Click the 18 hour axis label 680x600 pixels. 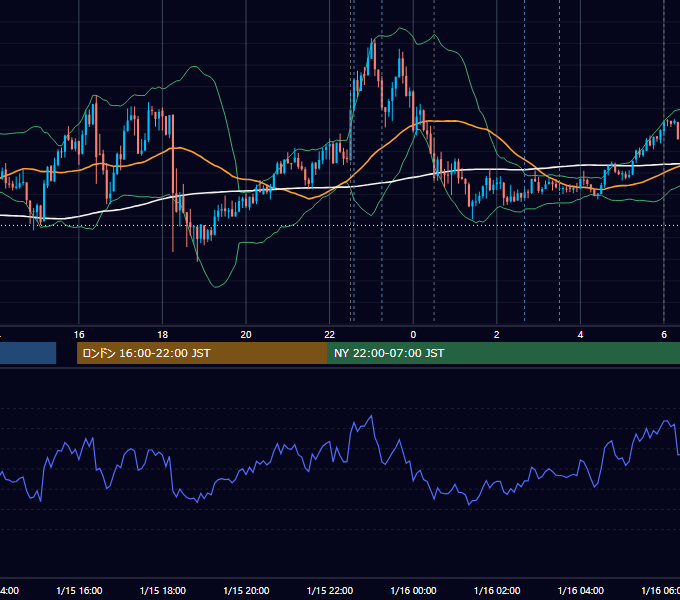(x=163, y=335)
